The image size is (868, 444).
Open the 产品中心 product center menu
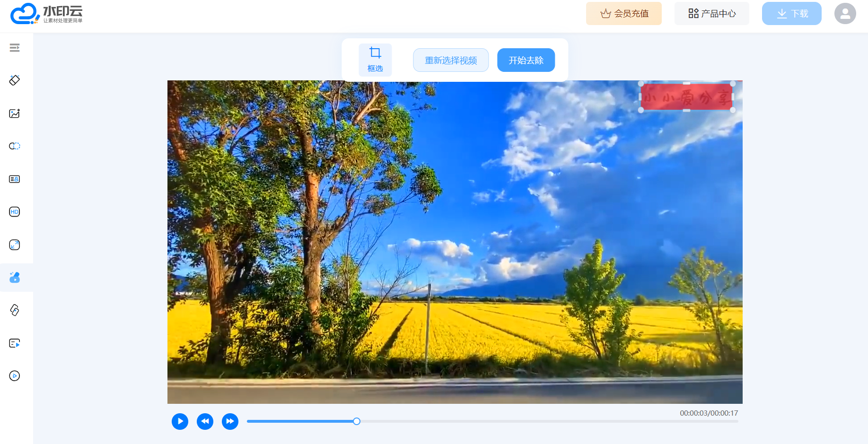click(711, 14)
